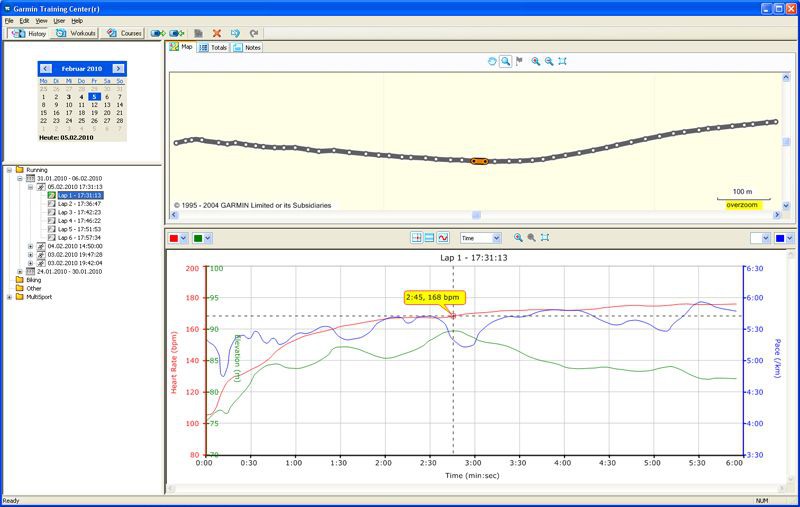Switch to the Notes tab
The image size is (800, 507).
point(247,47)
